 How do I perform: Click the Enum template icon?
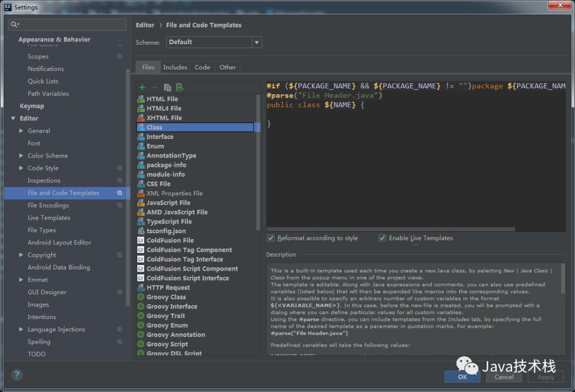coord(141,146)
